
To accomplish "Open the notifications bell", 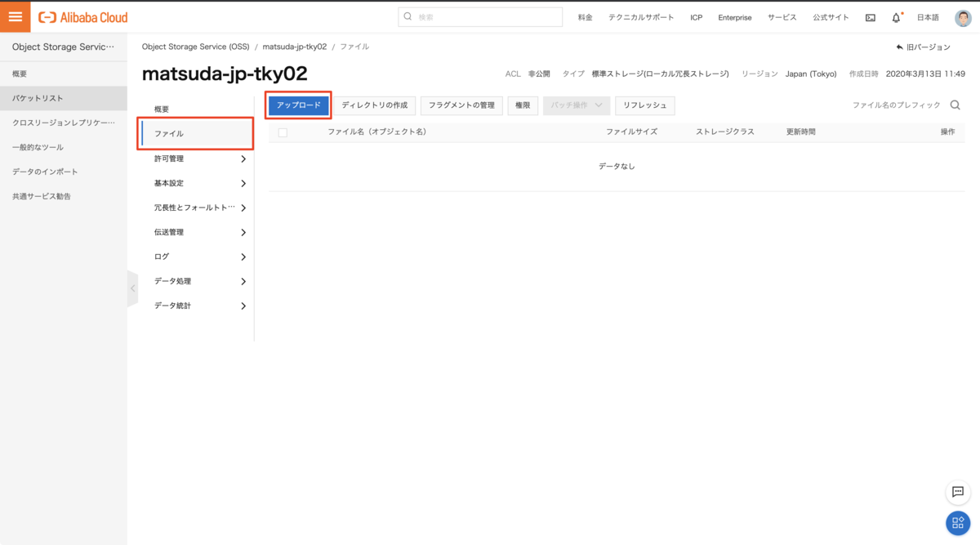I will 896,17.
